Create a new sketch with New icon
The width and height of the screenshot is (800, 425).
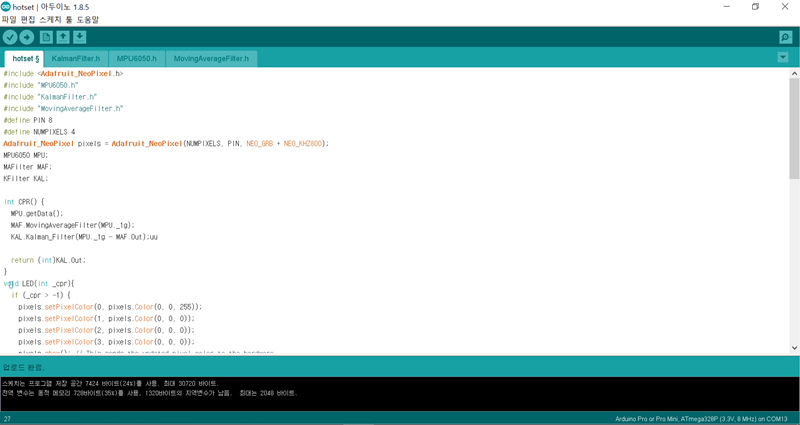(46, 37)
